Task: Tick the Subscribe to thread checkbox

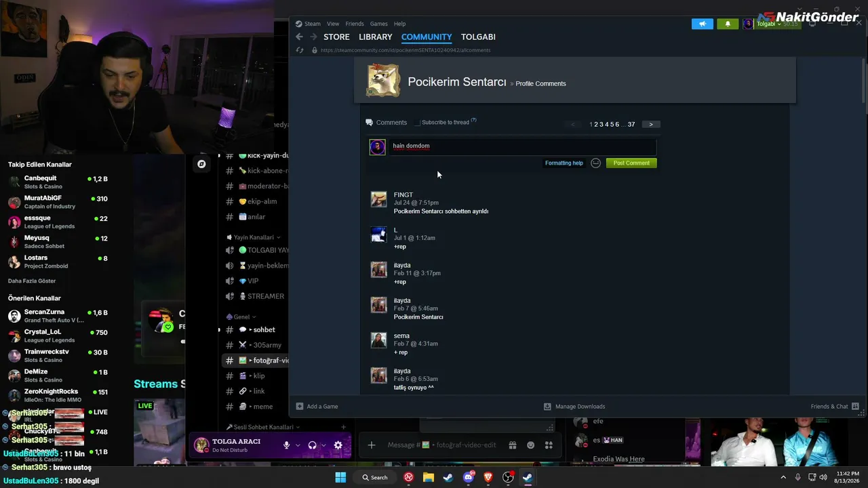Action: click(x=418, y=123)
